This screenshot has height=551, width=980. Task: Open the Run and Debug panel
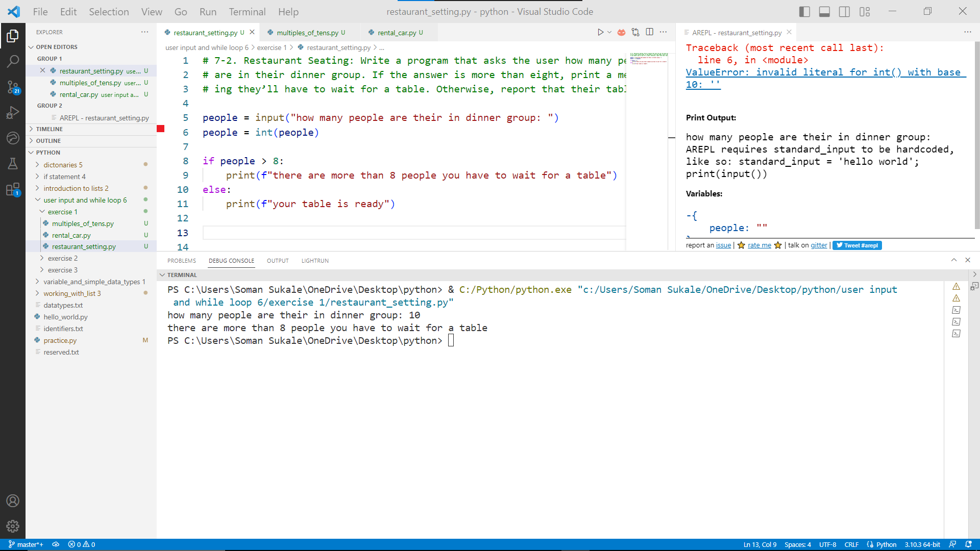[x=13, y=113]
